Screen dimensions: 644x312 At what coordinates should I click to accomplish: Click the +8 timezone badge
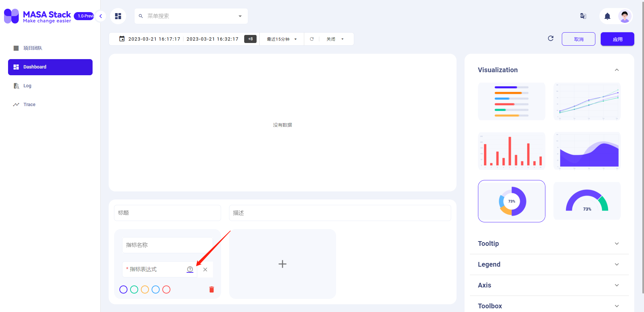(x=251, y=39)
